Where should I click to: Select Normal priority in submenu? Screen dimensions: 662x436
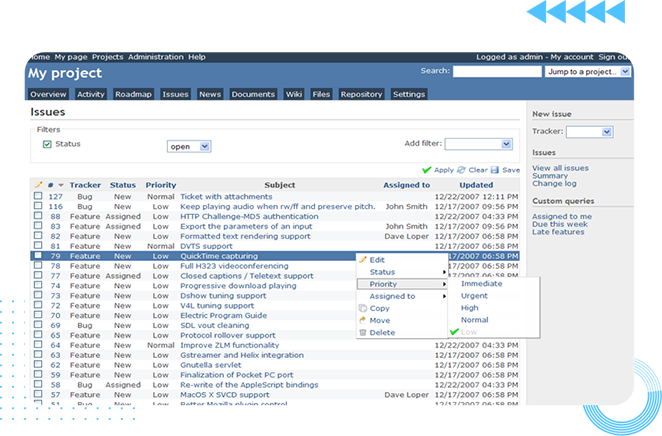475,320
